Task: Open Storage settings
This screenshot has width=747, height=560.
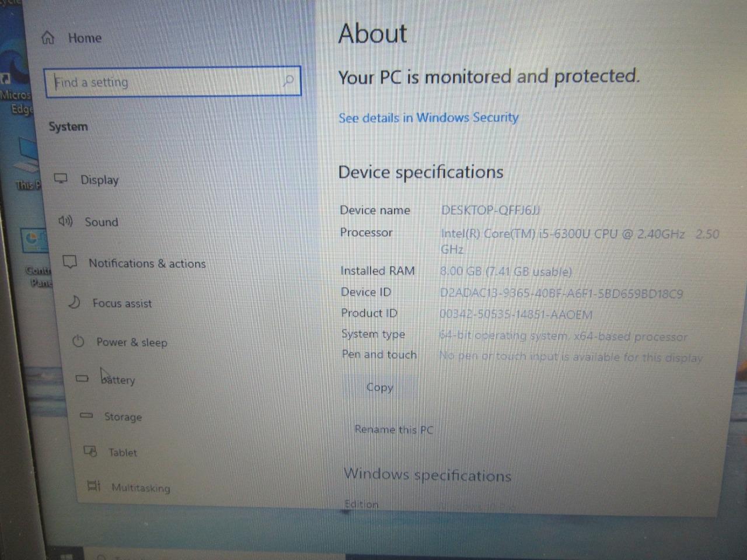Action: pos(123,416)
